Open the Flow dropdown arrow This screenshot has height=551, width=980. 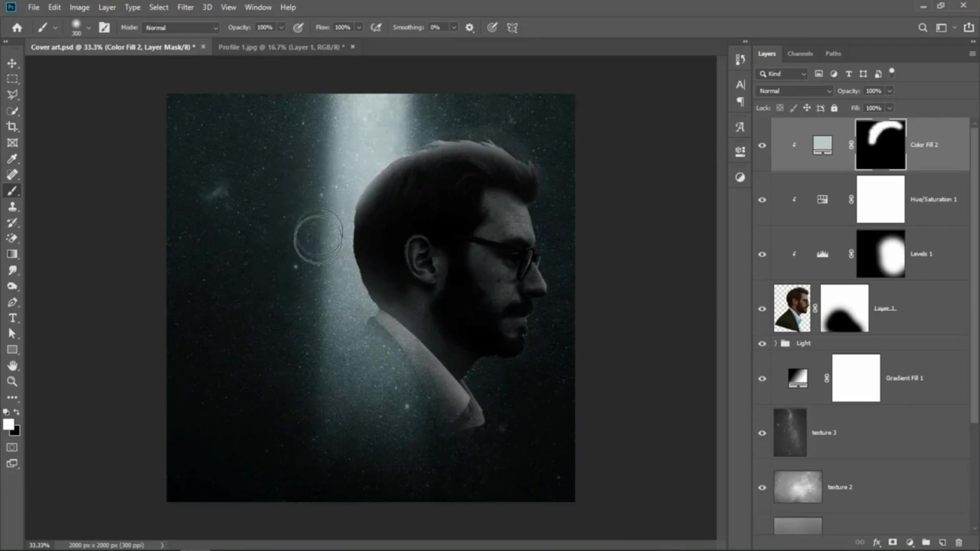[x=359, y=28]
